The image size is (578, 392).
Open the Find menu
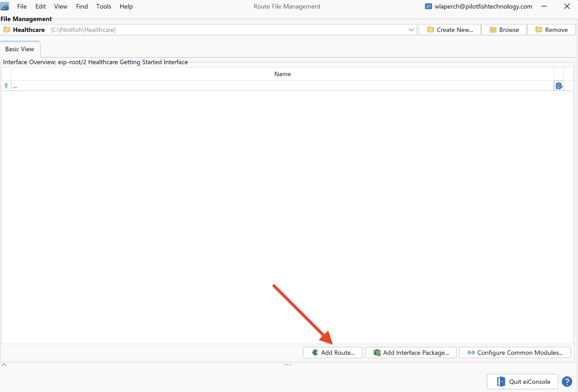tap(82, 6)
